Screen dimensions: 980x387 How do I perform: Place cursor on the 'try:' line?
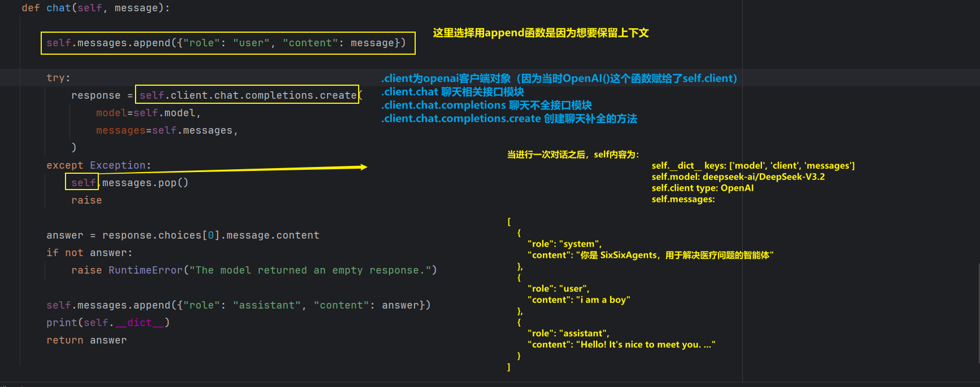pyautogui.click(x=58, y=78)
